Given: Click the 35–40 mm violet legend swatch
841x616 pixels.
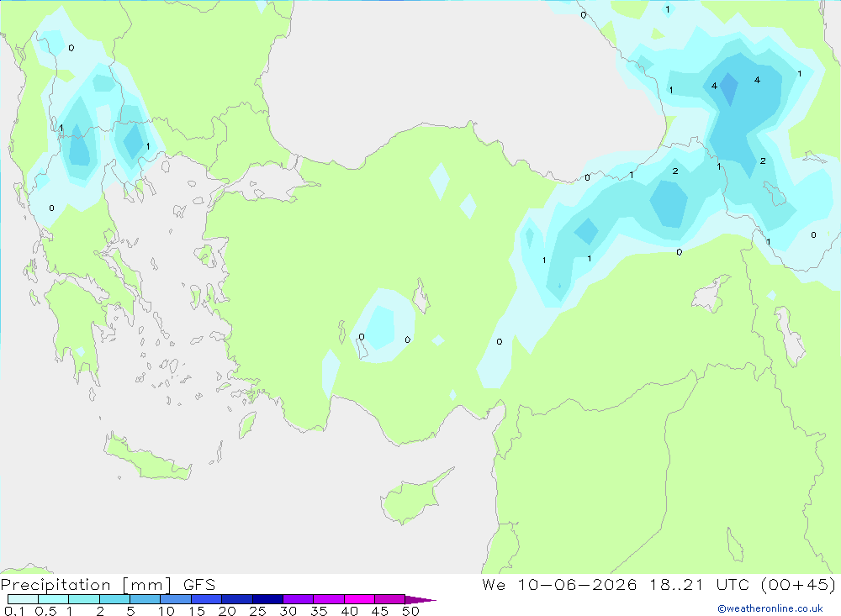Looking at the screenshot, I should click(x=329, y=599).
